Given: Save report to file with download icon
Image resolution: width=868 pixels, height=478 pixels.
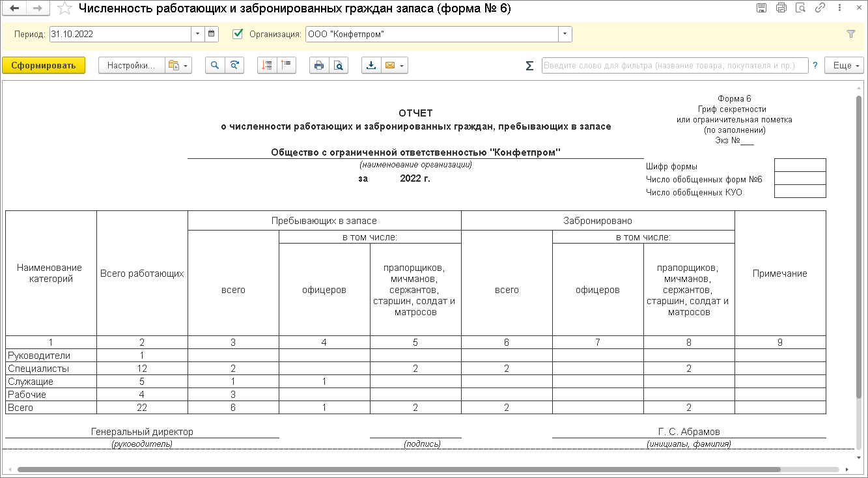Looking at the screenshot, I should pyautogui.click(x=371, y=65).
